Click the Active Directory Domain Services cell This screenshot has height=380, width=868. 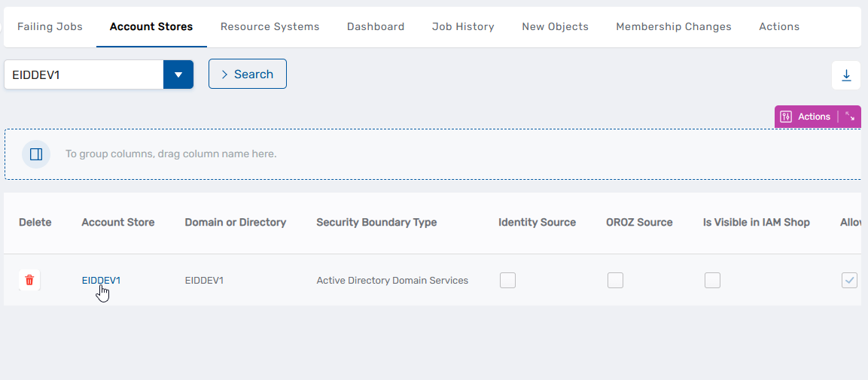pyautogui.click(x=392, y=281)
